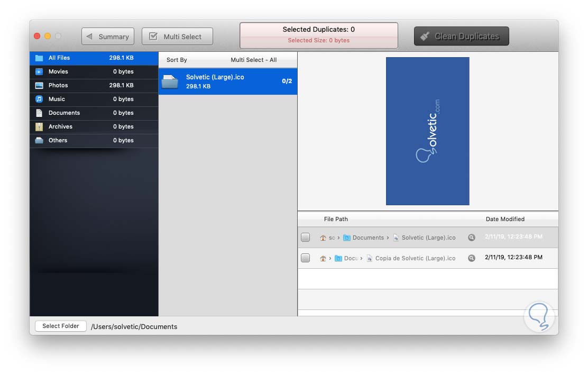Click Docu folder icon in second path row
Viewport: 588px width, 374px height.
coord(338,259)
